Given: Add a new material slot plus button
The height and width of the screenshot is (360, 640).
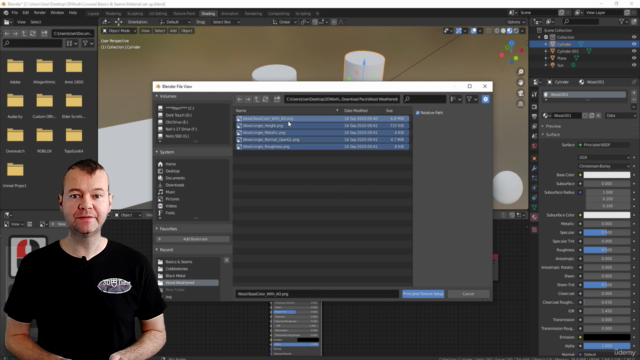Looking at the screenshot, I should pyautogui.click(x=634, y=93).
